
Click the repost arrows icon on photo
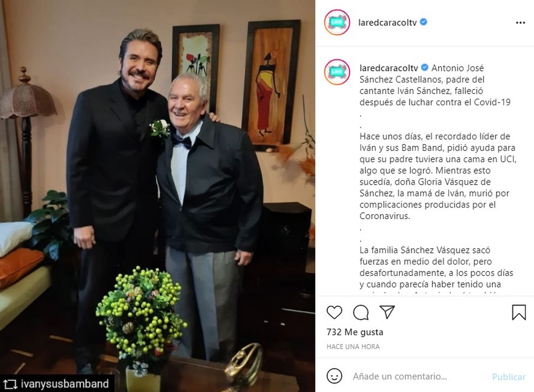(x=10, y=384)
